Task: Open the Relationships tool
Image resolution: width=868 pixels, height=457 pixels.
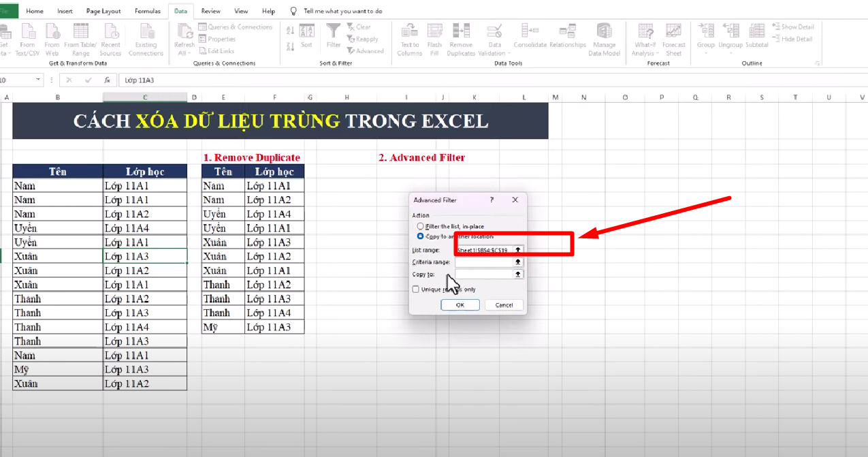Action: coord(567,36)
